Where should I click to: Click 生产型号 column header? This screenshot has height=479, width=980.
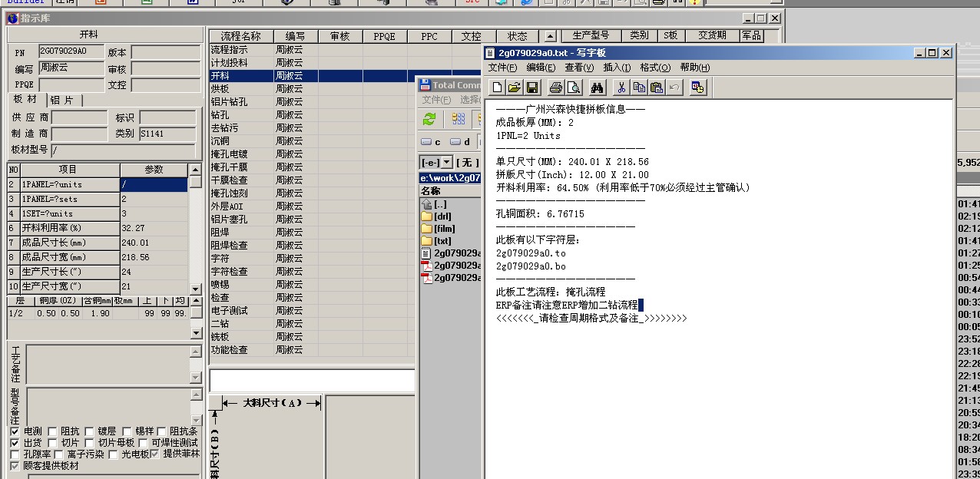click(591, 35)
